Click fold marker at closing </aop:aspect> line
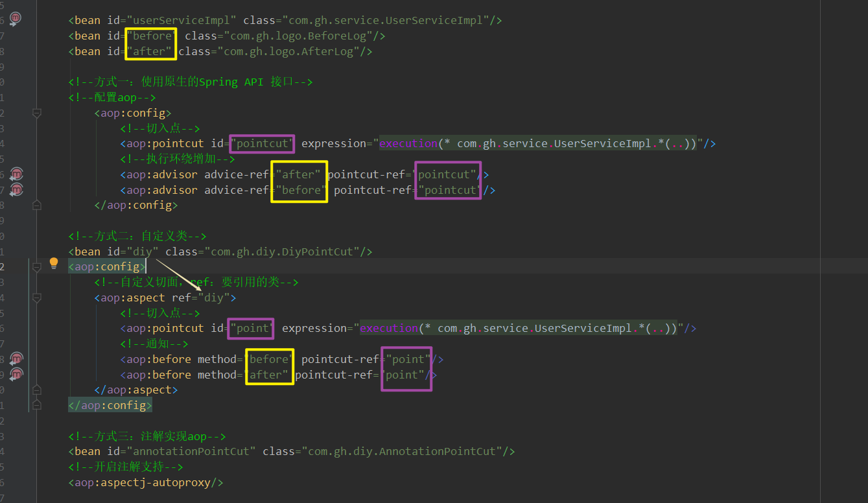Screen dimensions: 868x503 (x=37, y=390)
